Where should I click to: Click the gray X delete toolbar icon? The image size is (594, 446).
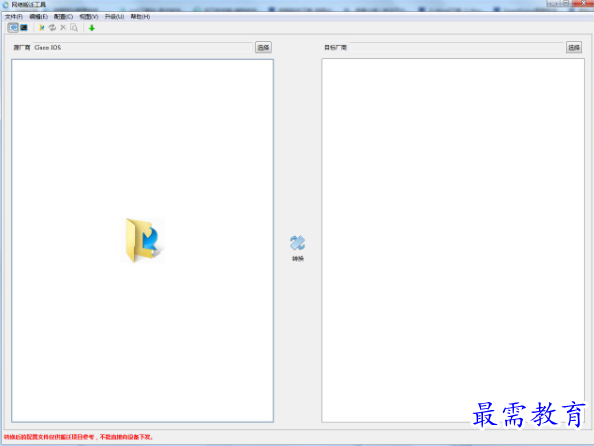63,28
